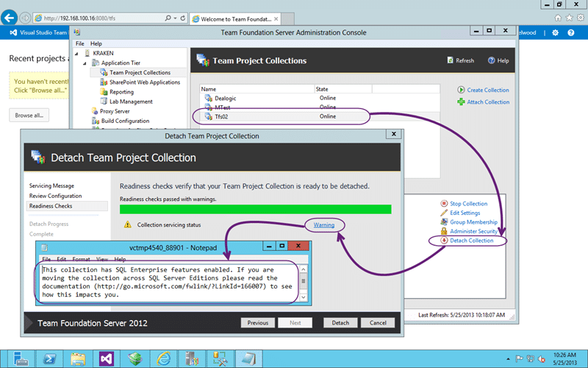Click the Notepad scrollbar down arrow
This screenshot has height=368, width=588.
(304, 297)
